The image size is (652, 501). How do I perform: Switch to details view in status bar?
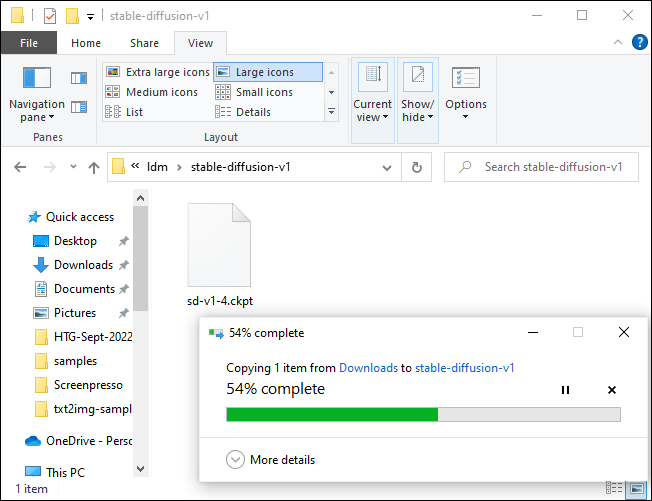click(612, 489)
